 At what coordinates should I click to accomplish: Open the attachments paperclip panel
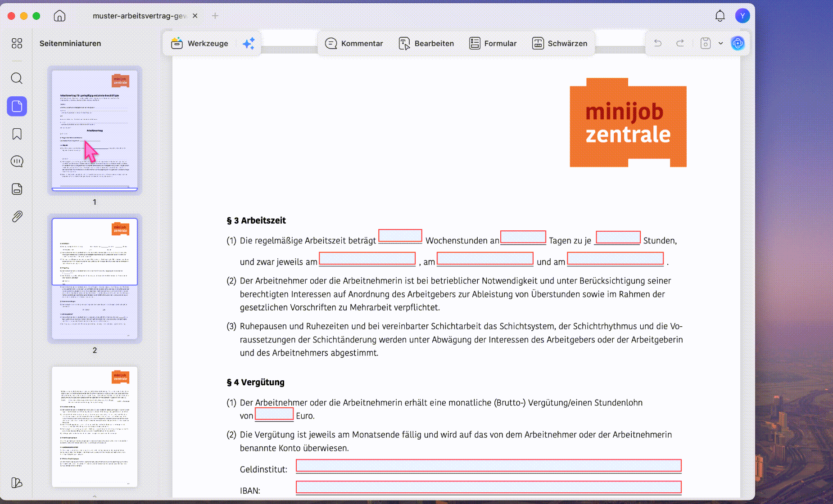(x=17, y=216)
